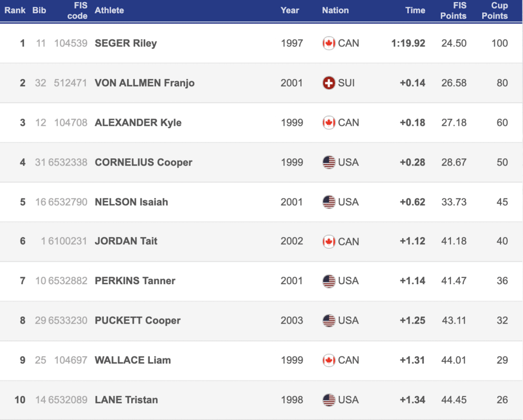Click the Canadian flag icon beside SEGER Riley
523x420 pixels.
click(x=329, y=43)
